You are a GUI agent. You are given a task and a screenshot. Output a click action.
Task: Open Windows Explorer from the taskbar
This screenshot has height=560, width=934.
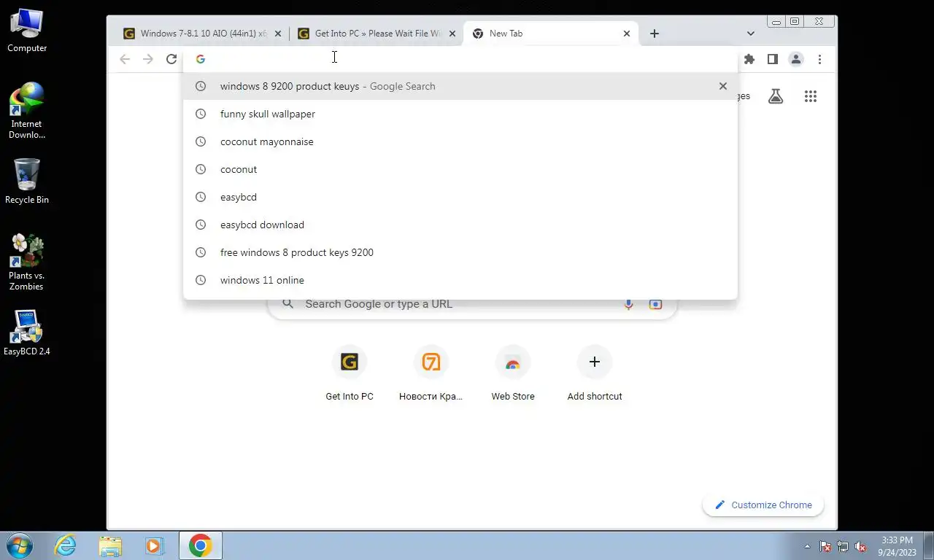coord(110,545)
